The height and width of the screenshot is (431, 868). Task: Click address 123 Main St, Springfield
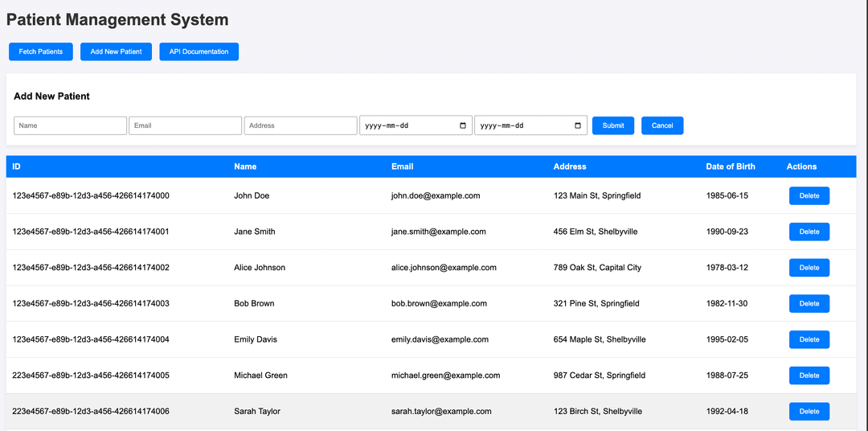click(x=597, y=195)
